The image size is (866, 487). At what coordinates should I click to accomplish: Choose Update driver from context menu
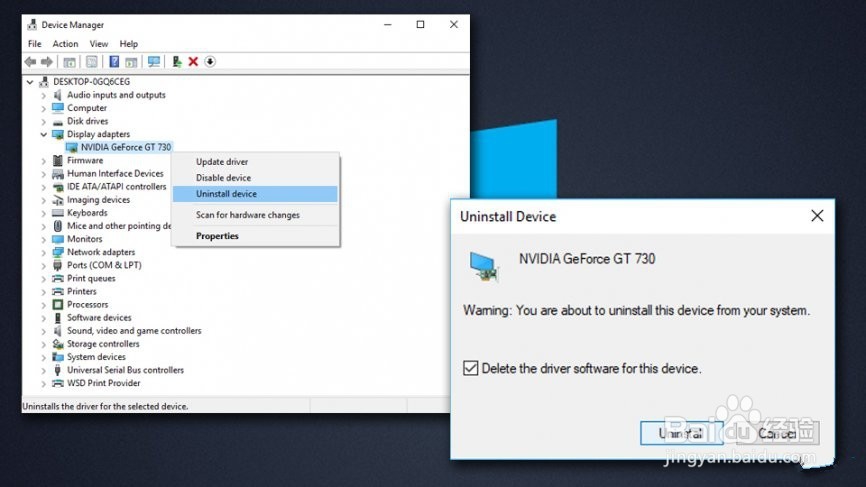[255, 162]
